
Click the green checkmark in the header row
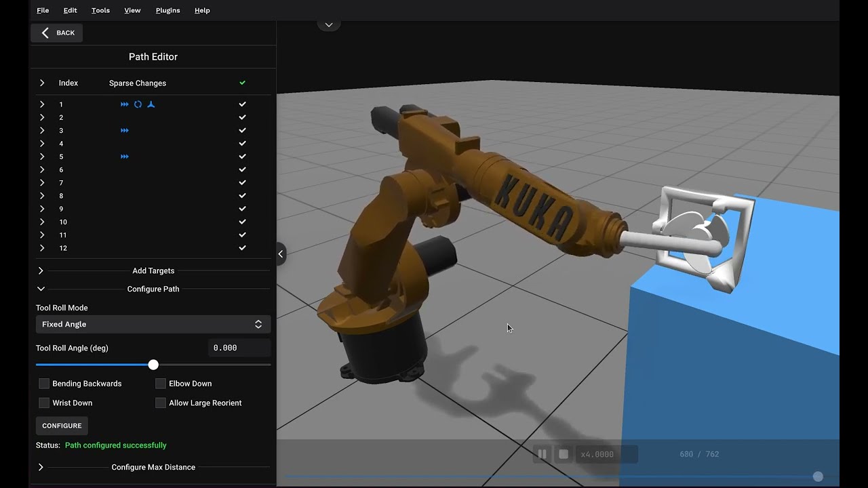pos(242,83)
